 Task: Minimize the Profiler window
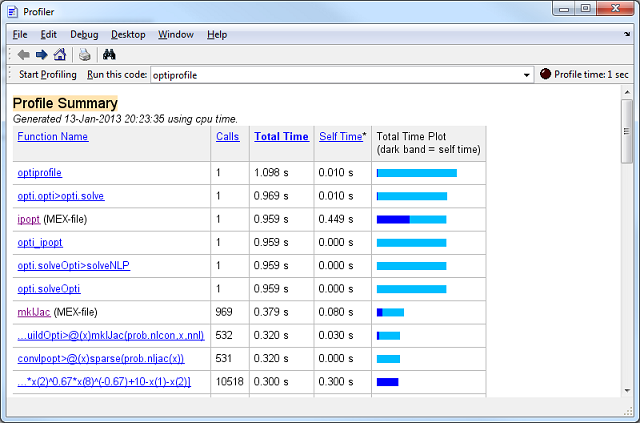click(564, 9)
